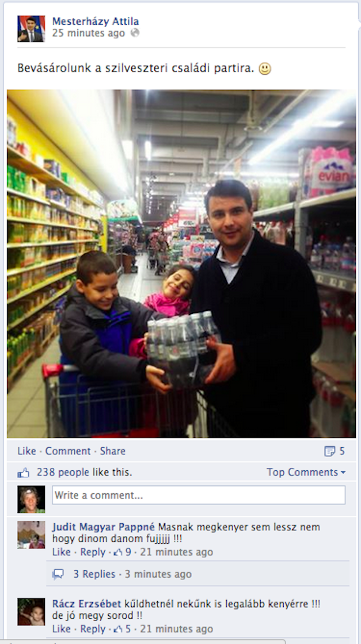Image resolution: width=361 pixels, height=644 pixels.
Task: Reply to Rácz Erzsébet's comment
Action: (x=92, y=629)
